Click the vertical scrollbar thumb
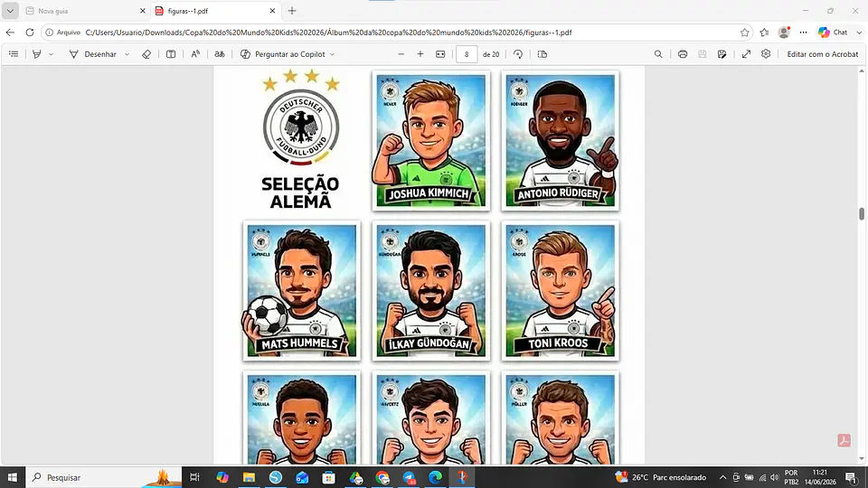The width and height of the screenshot is (868, 488). click(x=862, y=213)
